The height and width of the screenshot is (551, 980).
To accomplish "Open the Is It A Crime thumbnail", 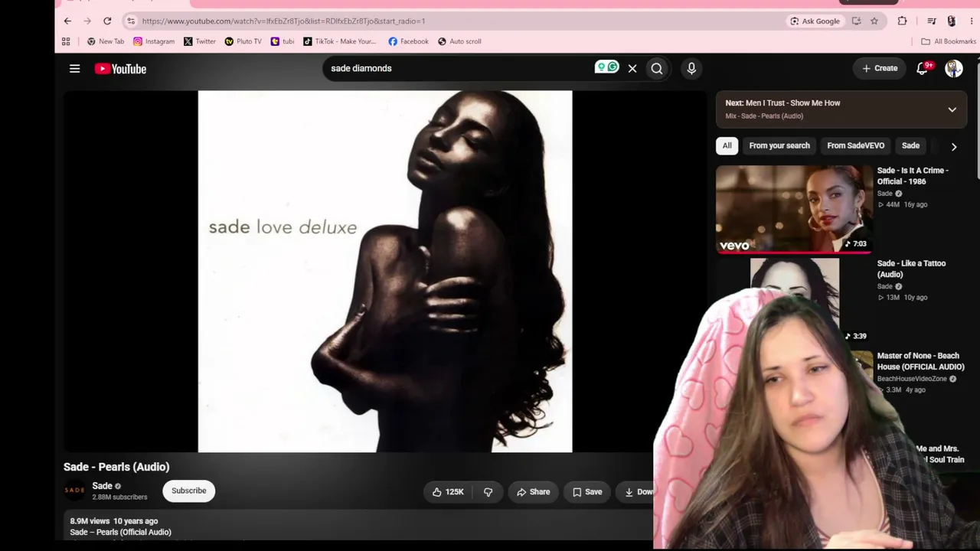I will click(794, 209).
